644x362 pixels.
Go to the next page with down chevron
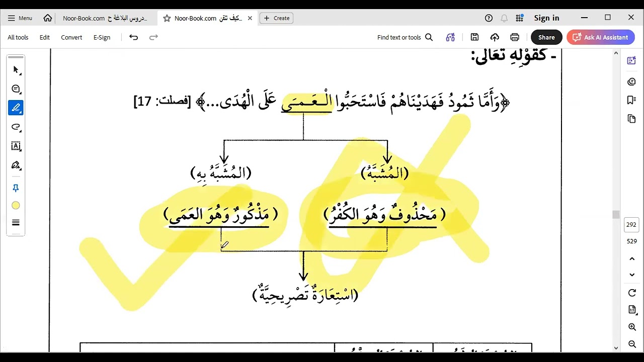[x=632, y=275]
